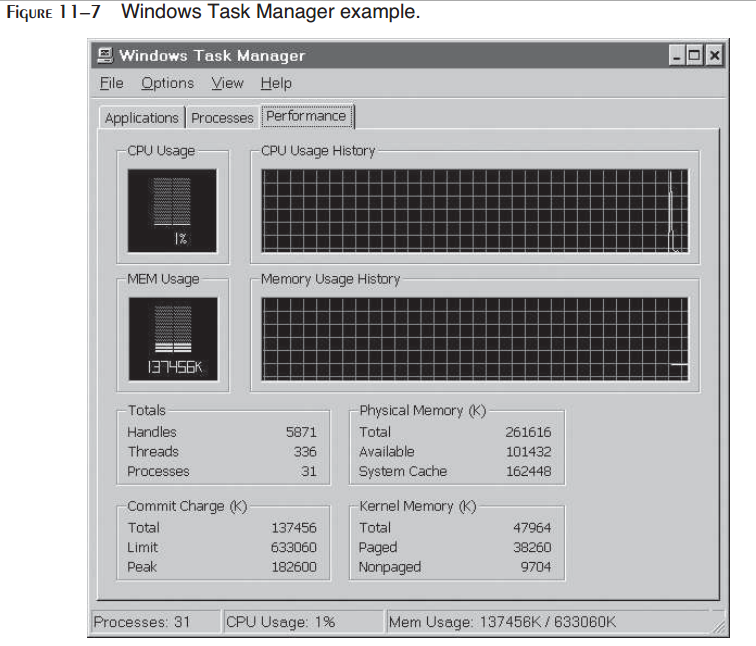
Task: Open the File menu
Action: 111,83
